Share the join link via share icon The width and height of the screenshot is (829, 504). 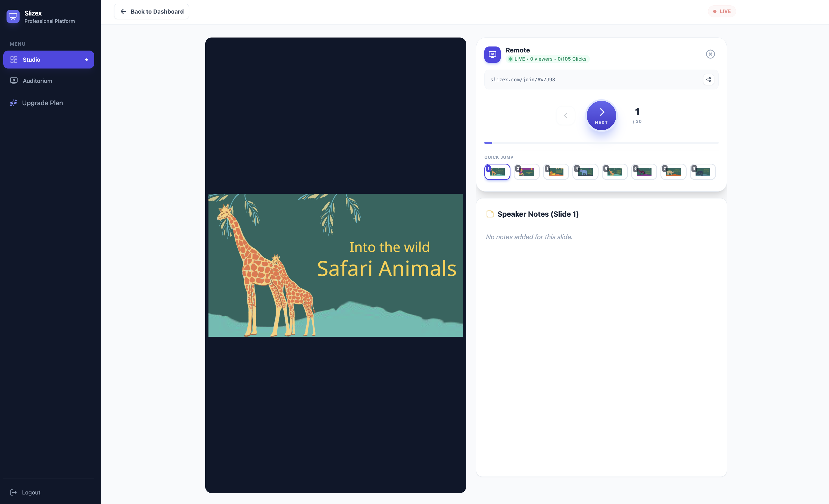click(x=708, y=79)
